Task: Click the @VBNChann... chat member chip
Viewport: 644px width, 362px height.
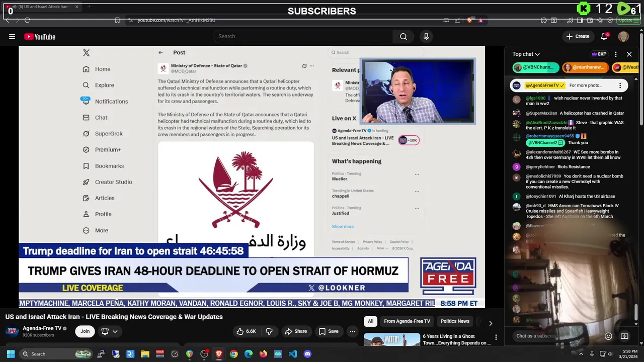Action: (536, 67)
